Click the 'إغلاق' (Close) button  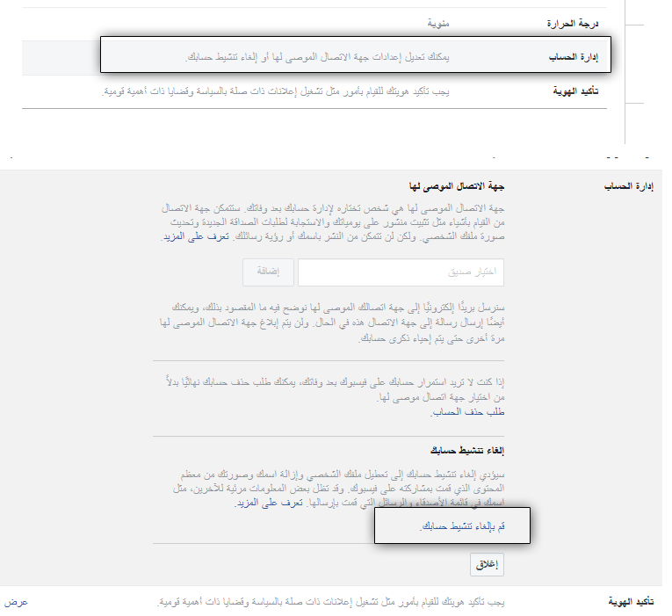pyautogui.click(x=487, y=565)
